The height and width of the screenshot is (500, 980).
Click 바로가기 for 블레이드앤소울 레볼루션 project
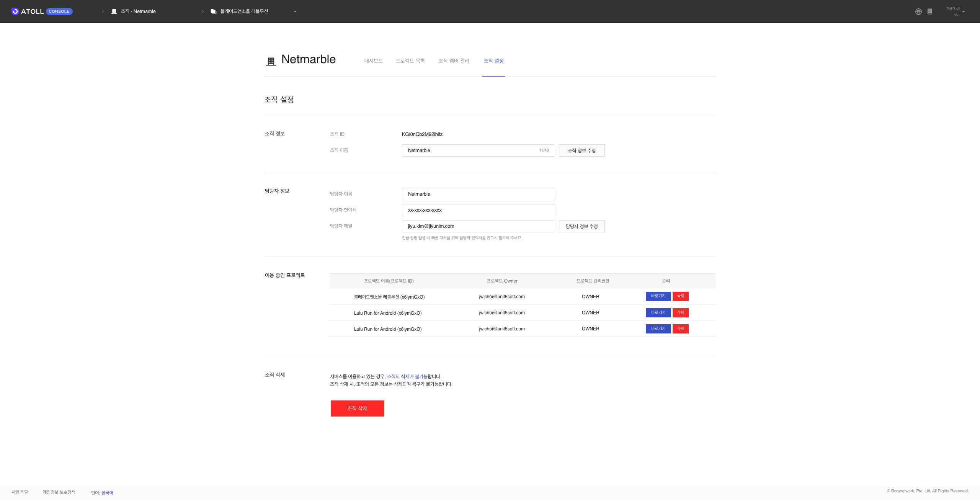(x=658, y=296)
